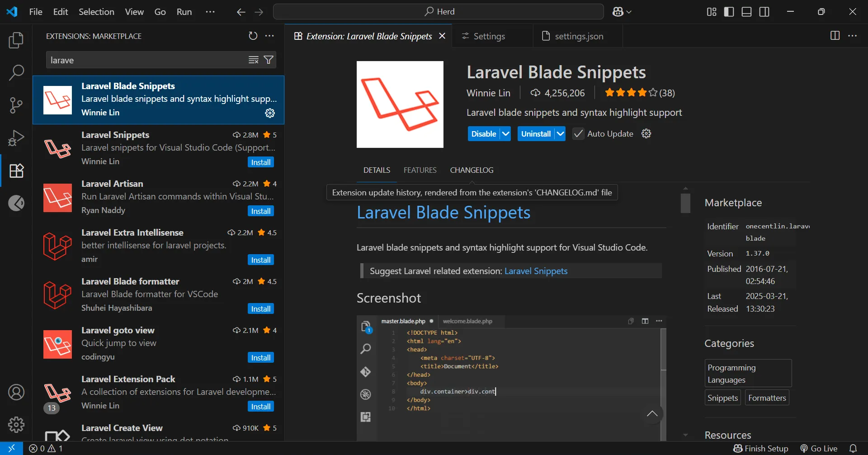
Task: Open the overflow menu ellipsis in menu bar
Action: coord(210,12)
